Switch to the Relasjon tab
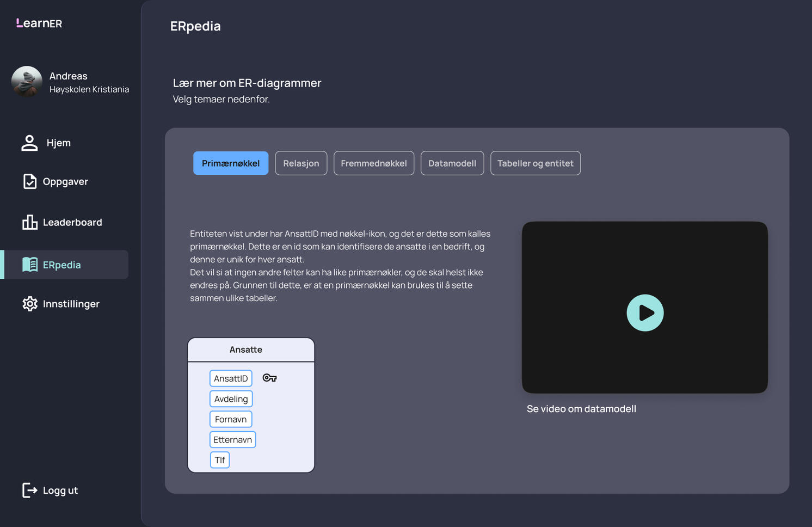812x527 pixels. 301,163
